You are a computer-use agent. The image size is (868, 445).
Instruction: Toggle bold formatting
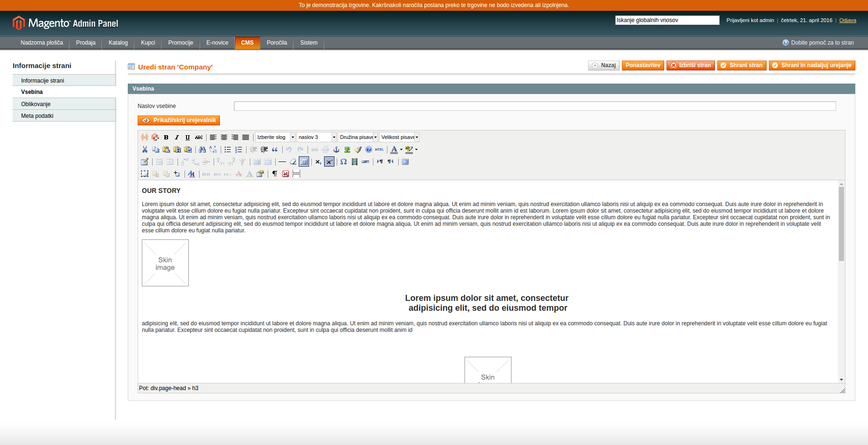(x=166, y=137)
